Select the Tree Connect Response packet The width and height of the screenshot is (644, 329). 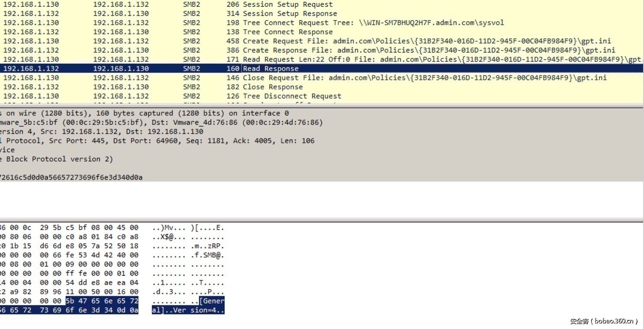tap(288, 32)
